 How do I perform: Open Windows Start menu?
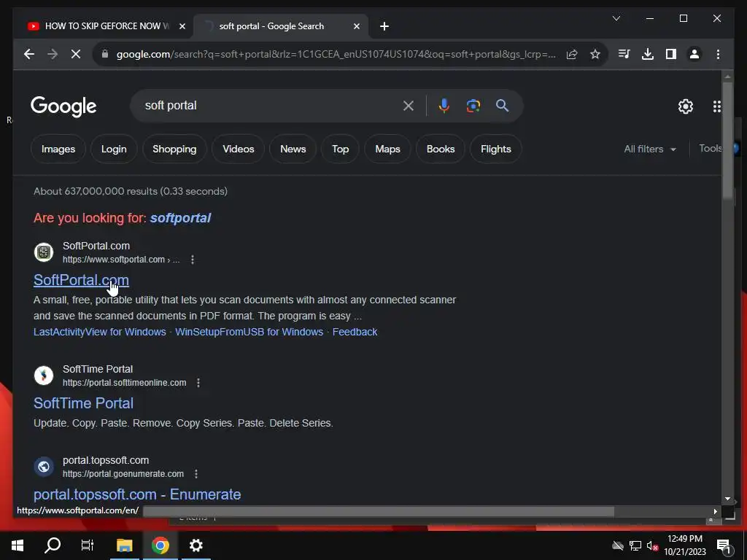[18, 545]
